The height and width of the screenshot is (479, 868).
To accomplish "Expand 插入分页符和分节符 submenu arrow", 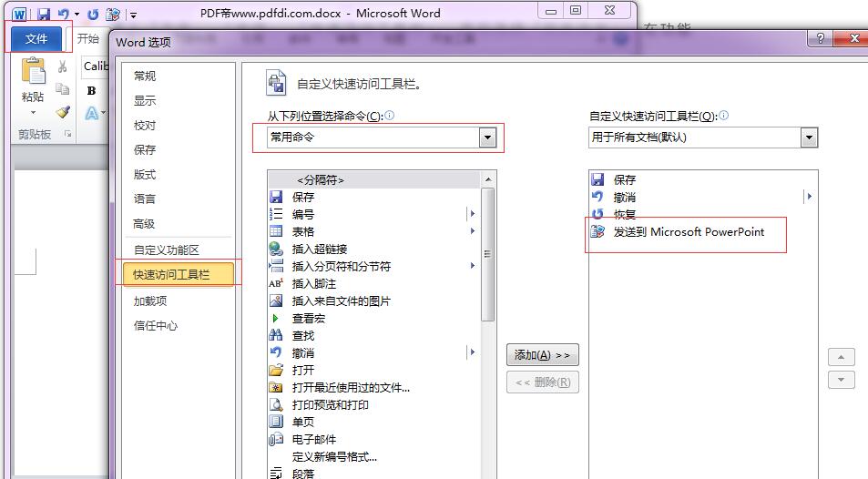I will [x=472, y=266].
